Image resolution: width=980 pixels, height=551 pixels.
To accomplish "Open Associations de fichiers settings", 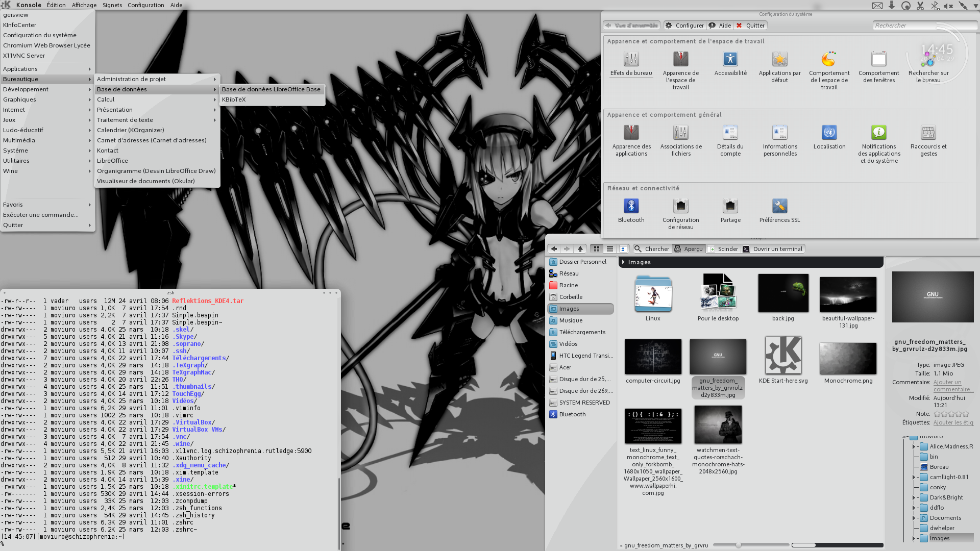I will coord(681,140).
